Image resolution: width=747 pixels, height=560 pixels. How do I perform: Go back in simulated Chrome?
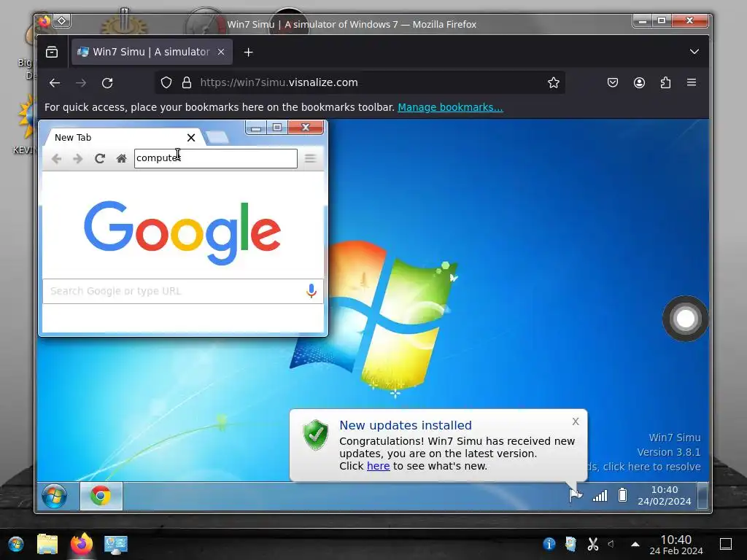56,158
